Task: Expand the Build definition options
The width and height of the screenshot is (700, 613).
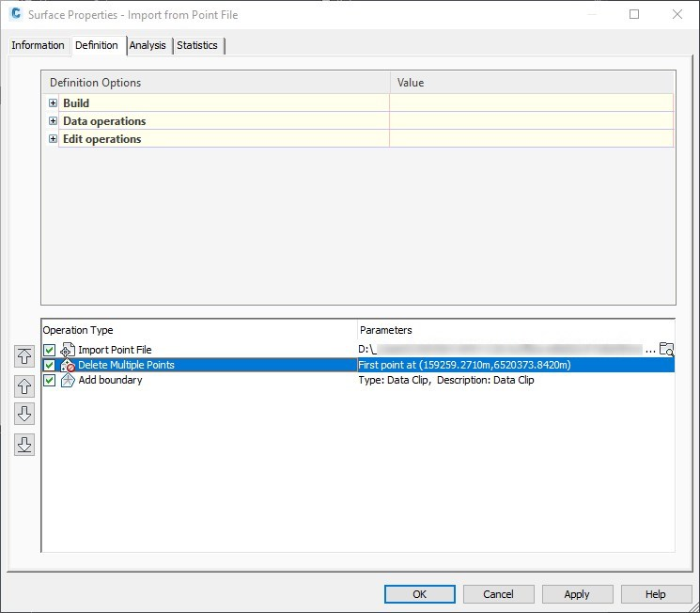Action: click(53, 103)
